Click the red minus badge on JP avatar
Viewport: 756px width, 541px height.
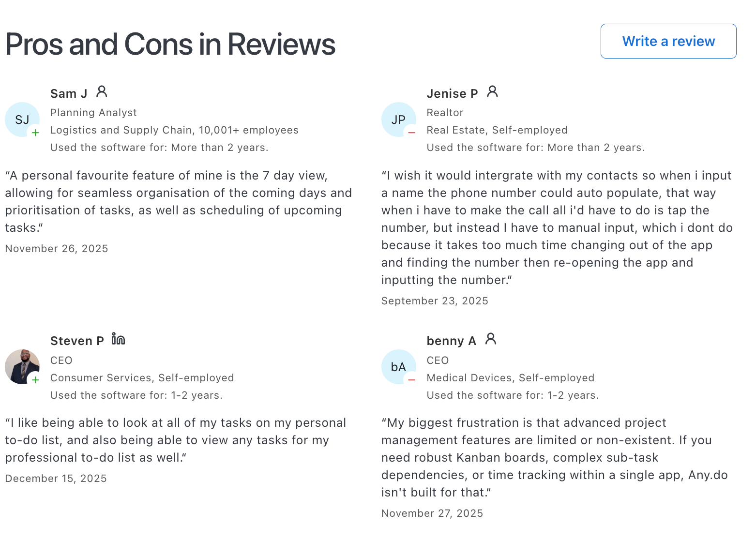click(x=411, y=133)
